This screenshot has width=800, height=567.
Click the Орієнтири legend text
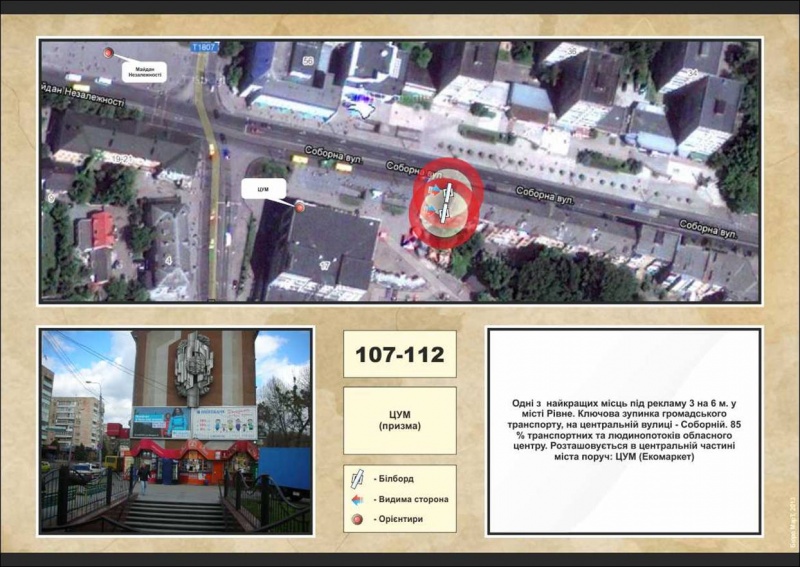(400, 519)
